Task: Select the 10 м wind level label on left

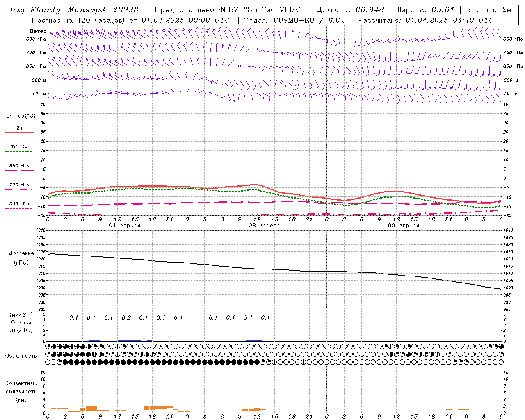Action: tap(39, 94)
